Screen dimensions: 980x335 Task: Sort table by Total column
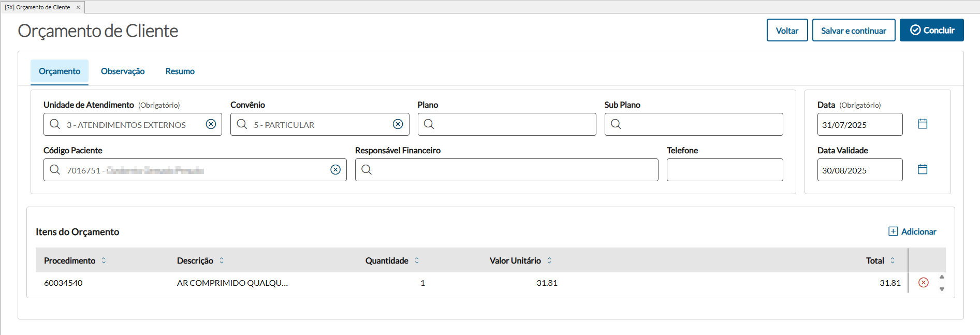point(893,260)
